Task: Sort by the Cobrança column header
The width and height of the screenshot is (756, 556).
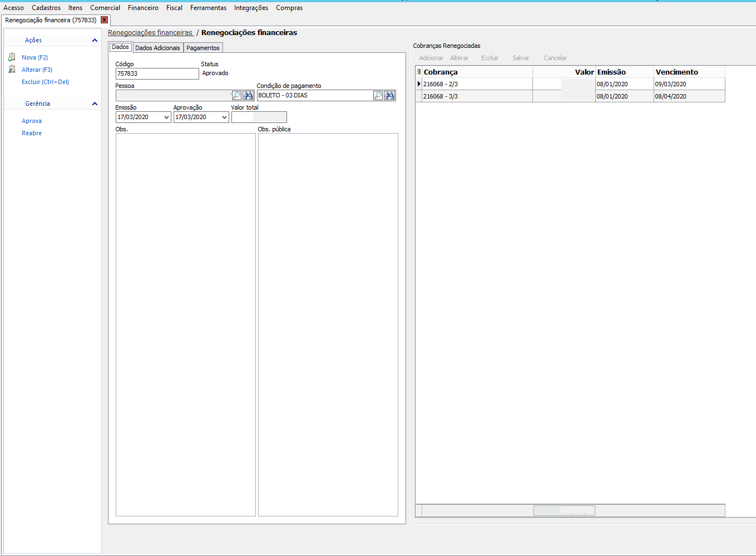Action: pyautogui.click(x=477, y=72)
